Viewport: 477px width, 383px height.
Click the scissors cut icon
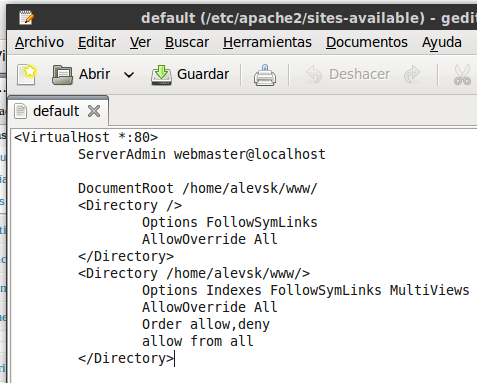(462, 75)
